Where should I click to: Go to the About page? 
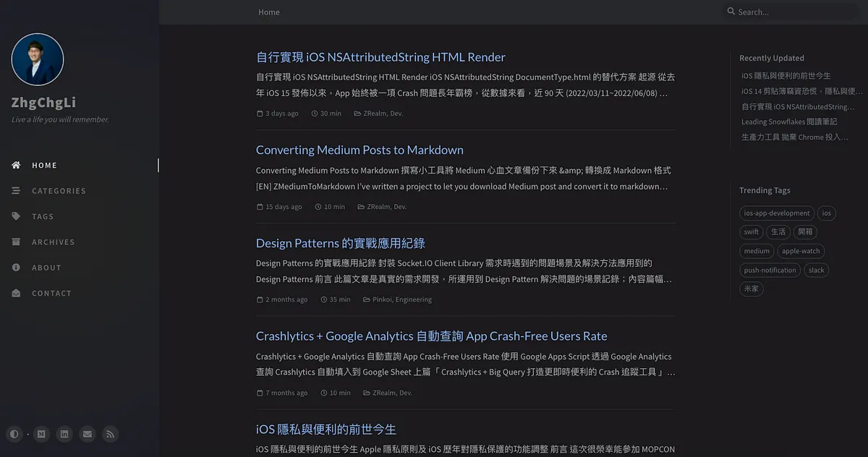tap(46, 268)
